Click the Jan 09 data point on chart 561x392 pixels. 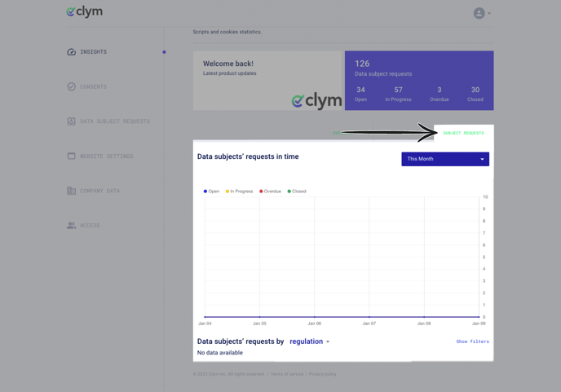[479, 317]
